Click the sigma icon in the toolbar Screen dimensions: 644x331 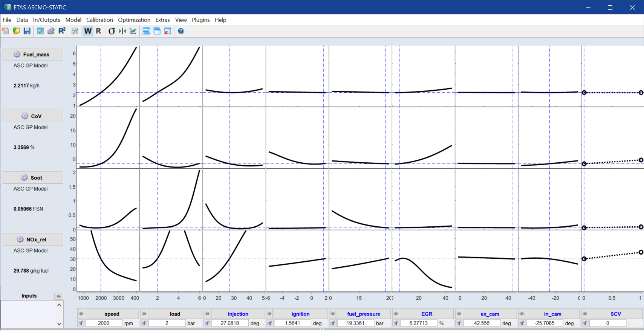point(112,31)
